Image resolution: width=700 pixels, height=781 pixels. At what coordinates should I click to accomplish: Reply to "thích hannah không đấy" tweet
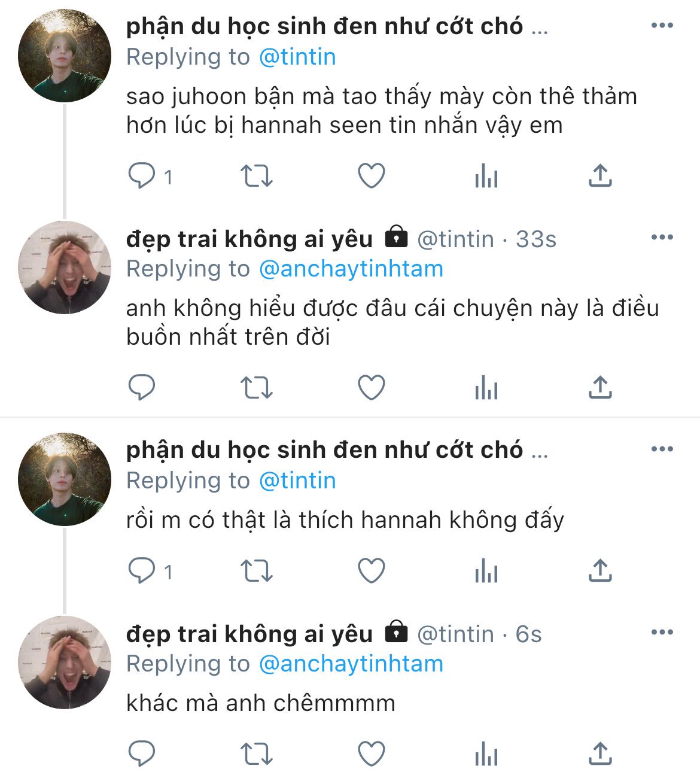pyautogui.click(x=142, y=570)
